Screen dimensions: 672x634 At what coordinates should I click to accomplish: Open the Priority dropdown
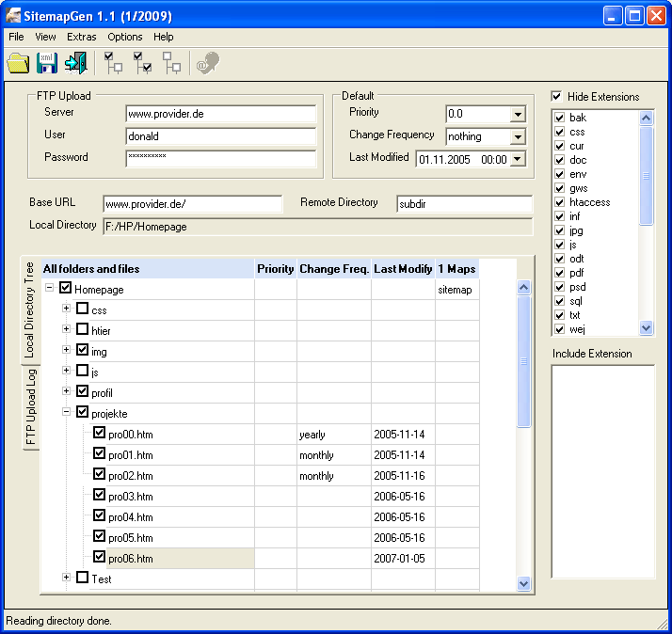[x=518, y=114]
